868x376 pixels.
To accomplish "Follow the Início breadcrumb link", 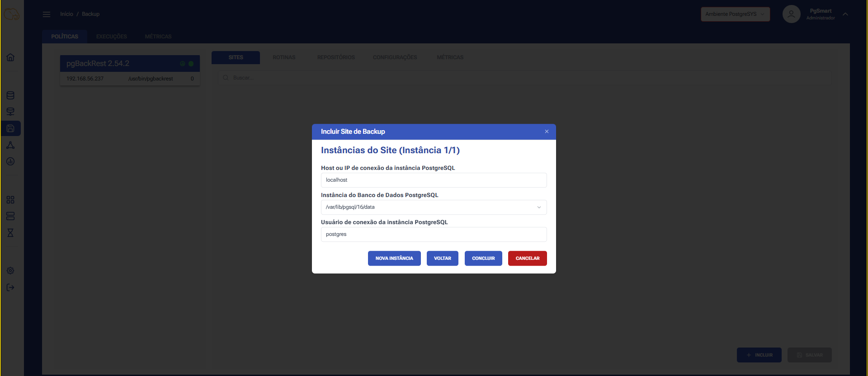I will point(66,14).
